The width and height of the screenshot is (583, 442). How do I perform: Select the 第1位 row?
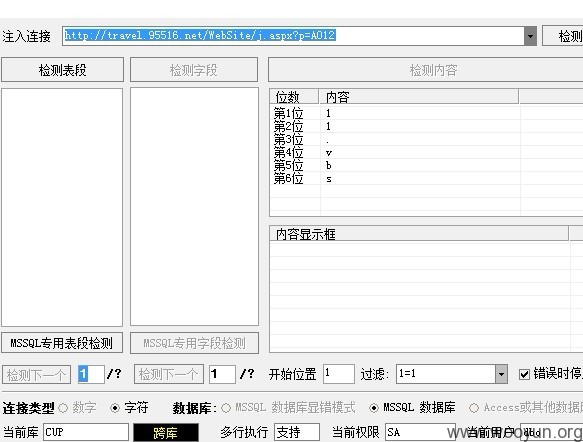426,113
